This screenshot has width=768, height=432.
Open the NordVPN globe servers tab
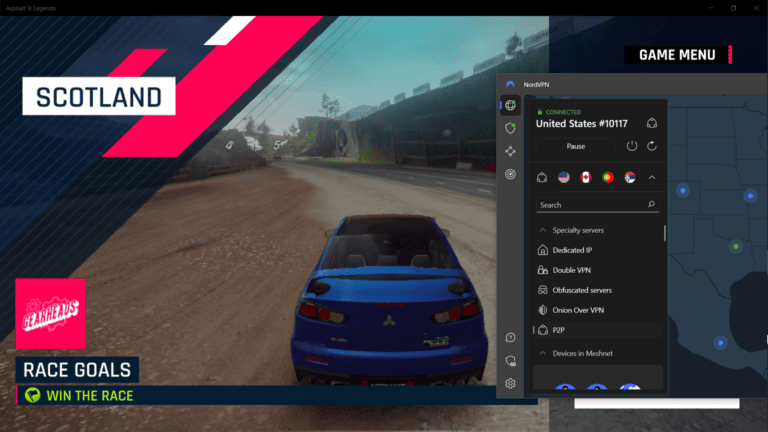(510, 105)
